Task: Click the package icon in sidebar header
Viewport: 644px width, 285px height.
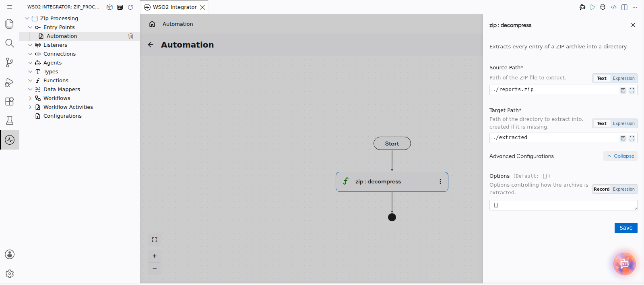Action: coord(109,7)
